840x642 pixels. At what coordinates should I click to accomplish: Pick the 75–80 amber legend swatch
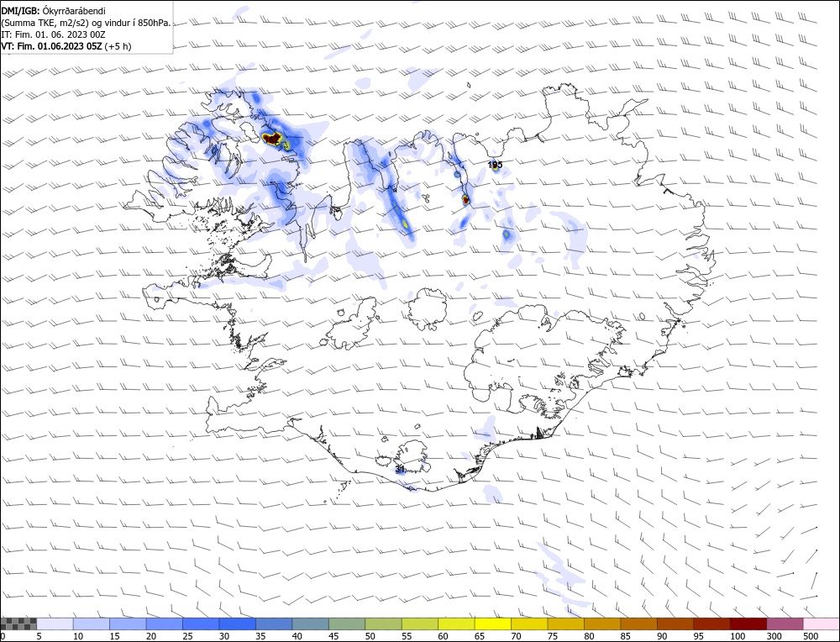click(565, 624)
